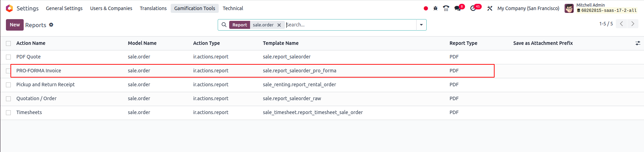
Task: Remove the sale.order Report search filter
Action: [x=279, y=25]
